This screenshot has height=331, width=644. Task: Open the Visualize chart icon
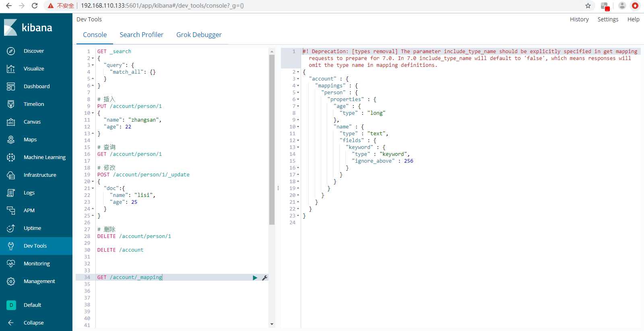[11, 69]
